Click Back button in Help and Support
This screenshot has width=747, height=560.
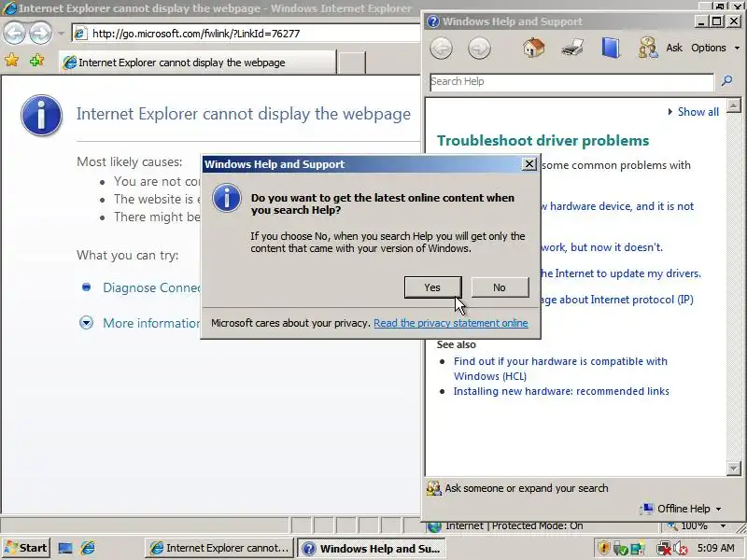pyautogui.click(x=441, y=49)
